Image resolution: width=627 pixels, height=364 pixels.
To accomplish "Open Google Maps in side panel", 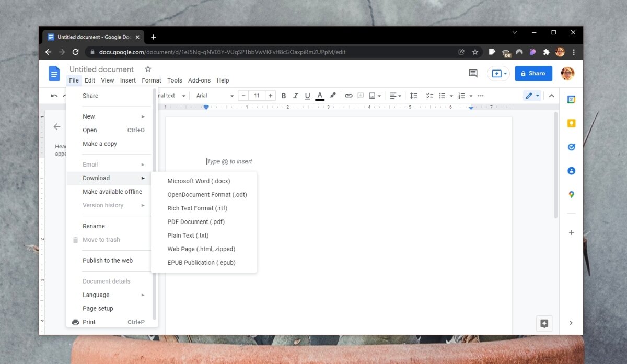I will click(x=572, y=194).
